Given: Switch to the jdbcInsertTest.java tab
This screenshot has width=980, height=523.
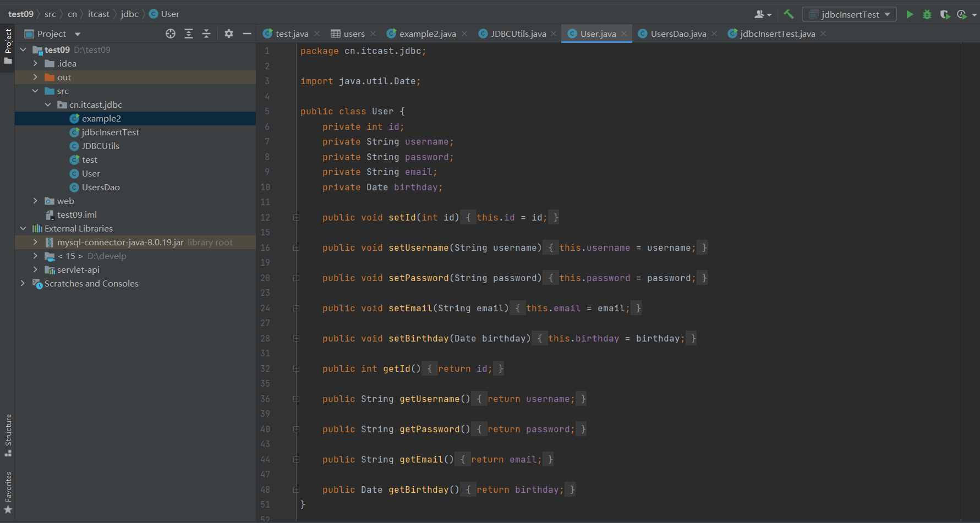Looking at the screenshot, I should click(x=778, y=34).
